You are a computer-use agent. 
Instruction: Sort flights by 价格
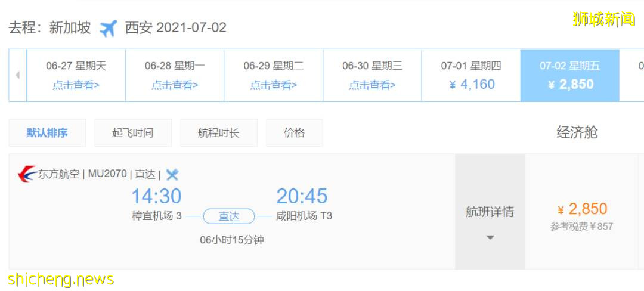[294, 133]
